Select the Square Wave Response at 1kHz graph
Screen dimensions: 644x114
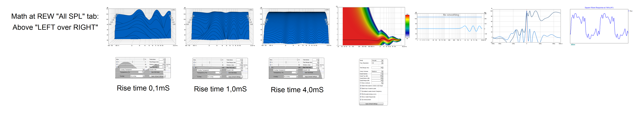599,26
